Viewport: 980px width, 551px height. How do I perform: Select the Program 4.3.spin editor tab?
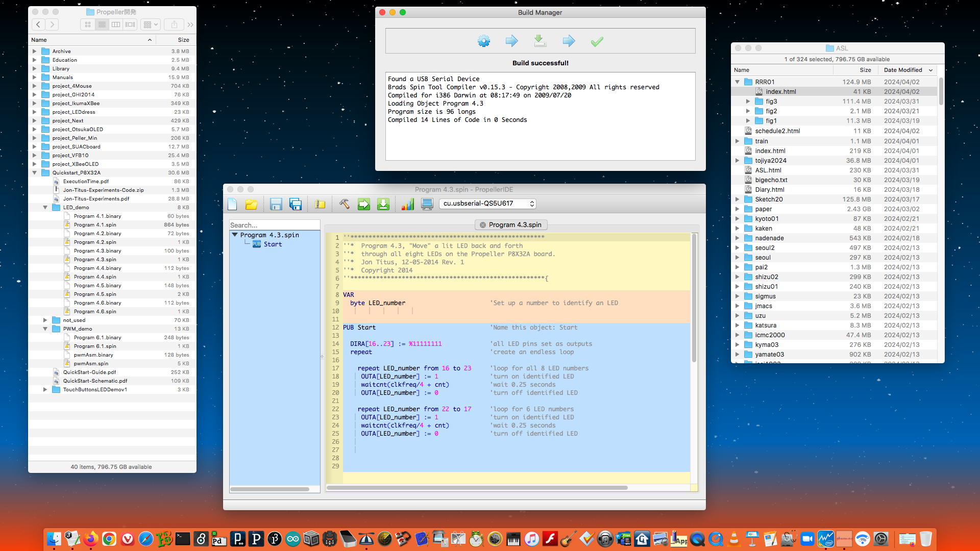click(514, 224)
